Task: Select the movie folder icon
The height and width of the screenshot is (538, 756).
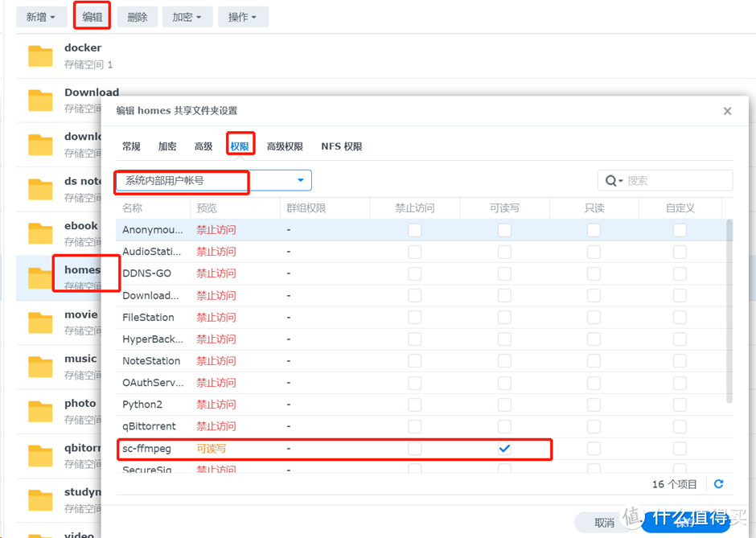Action: tap(40, 322)
